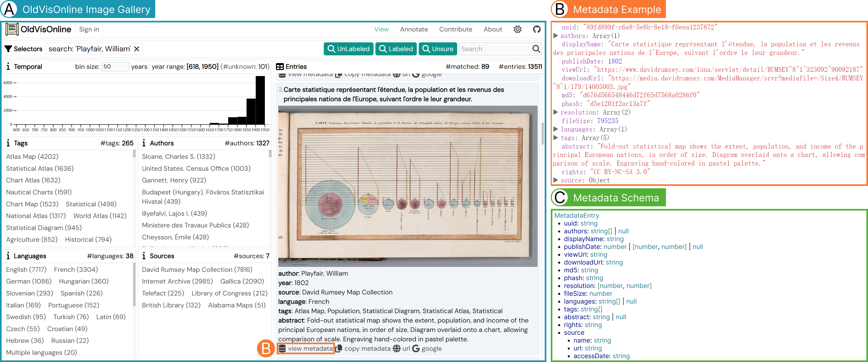Click the Sign in link

pos(89,29)
